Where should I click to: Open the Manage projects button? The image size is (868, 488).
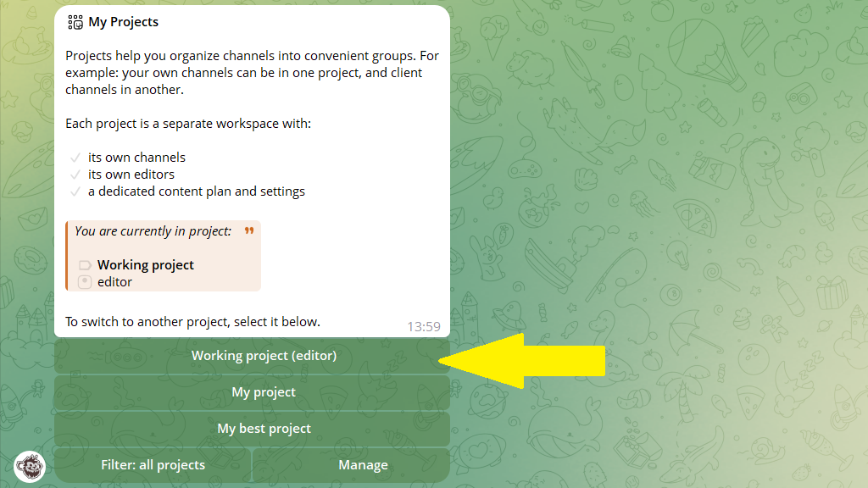coord(351,465)
